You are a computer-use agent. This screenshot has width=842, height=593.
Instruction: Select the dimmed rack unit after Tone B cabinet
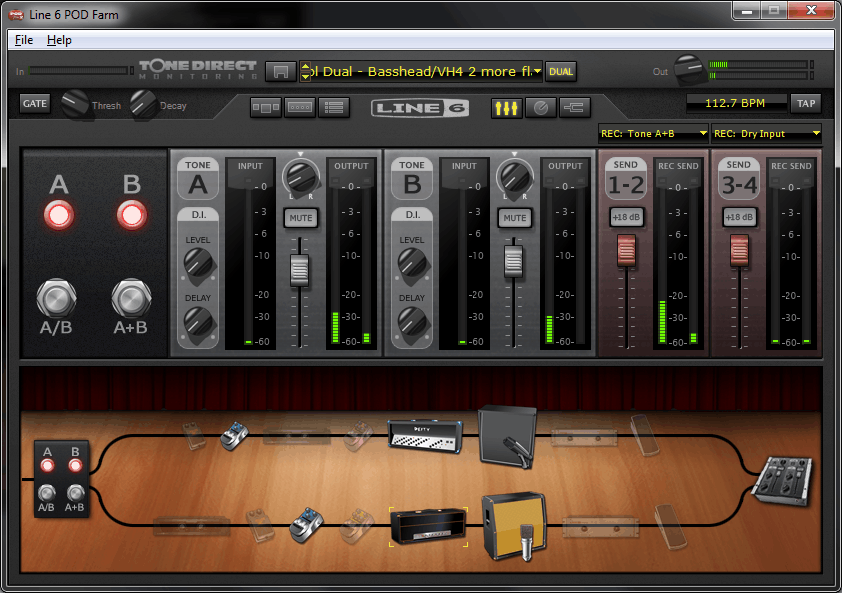pyautogui.click(x=601, y=527)
